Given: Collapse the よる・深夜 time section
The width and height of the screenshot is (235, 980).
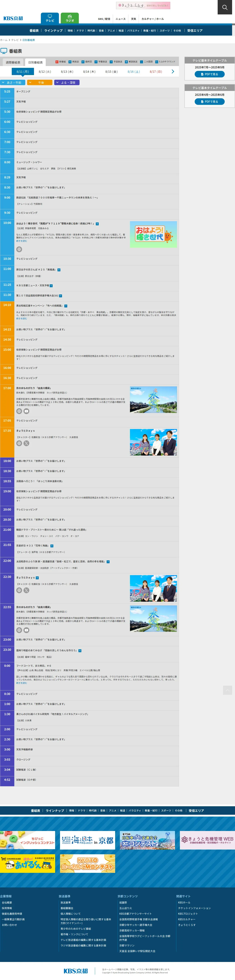Looking at the screenshot, I should point(67,83).
